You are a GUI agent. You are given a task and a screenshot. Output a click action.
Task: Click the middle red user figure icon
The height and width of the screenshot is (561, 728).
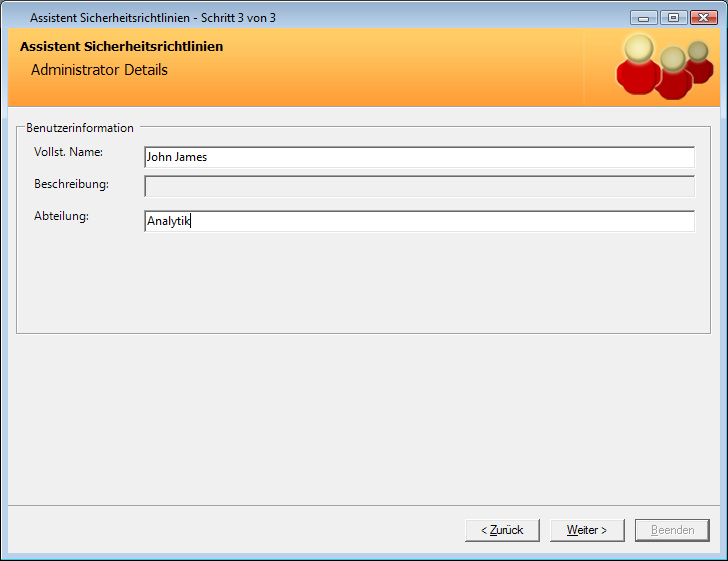click(673, 75)
